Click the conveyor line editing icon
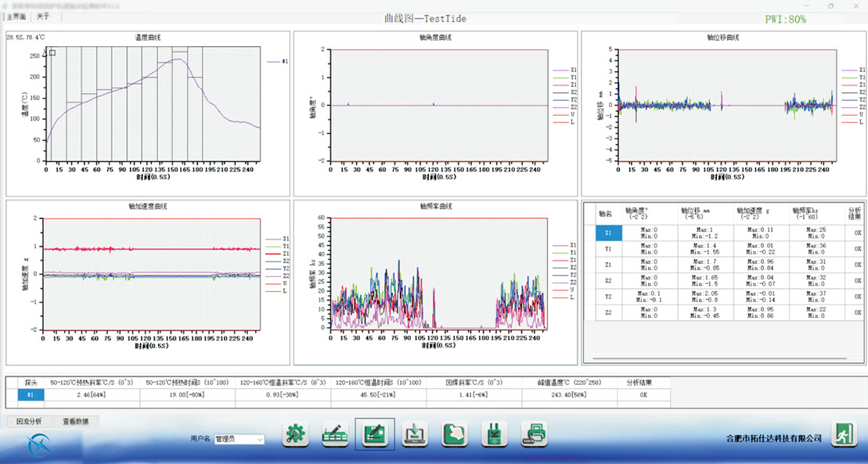 tap(335, 434)
